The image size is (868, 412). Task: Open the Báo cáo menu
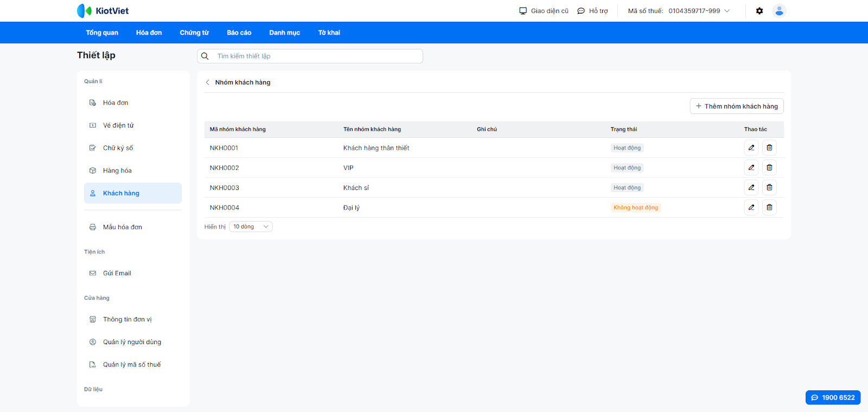239,33
